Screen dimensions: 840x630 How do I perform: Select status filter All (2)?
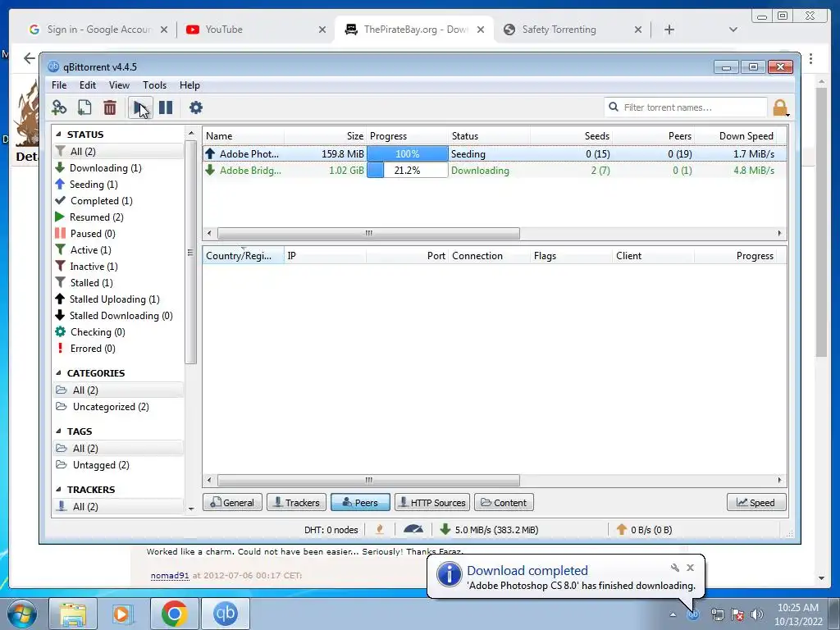pos(118,151)
